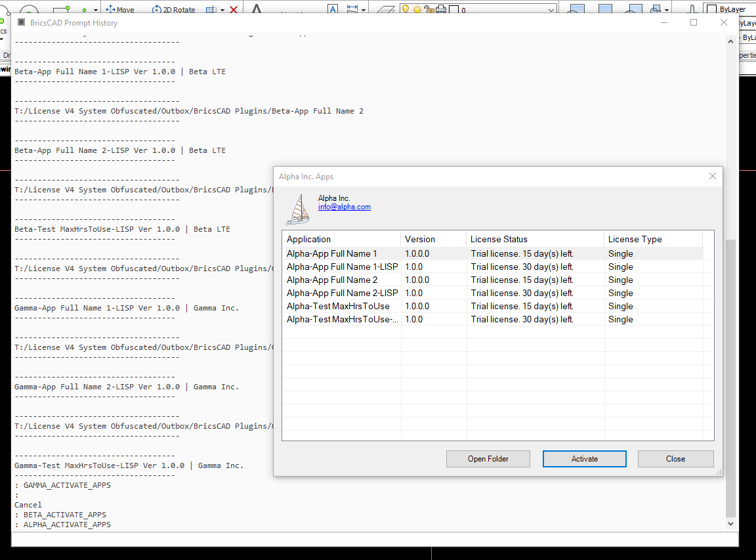
Task: Click the Gamma-Test MaxHrsToUse-LISP line
Action: click(129, 465)
